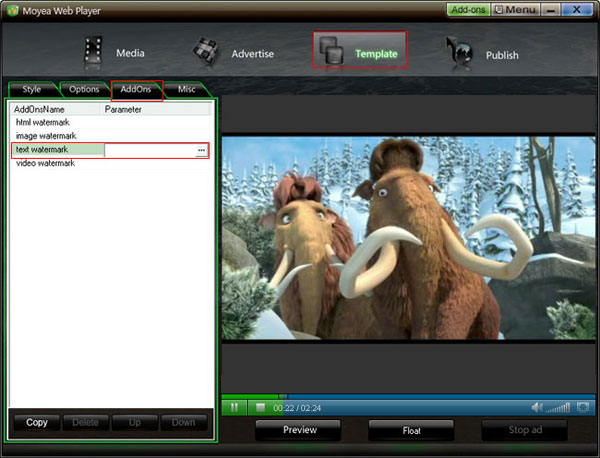Mute the player speaker icon
600x458 pixels.
point(537,407)
